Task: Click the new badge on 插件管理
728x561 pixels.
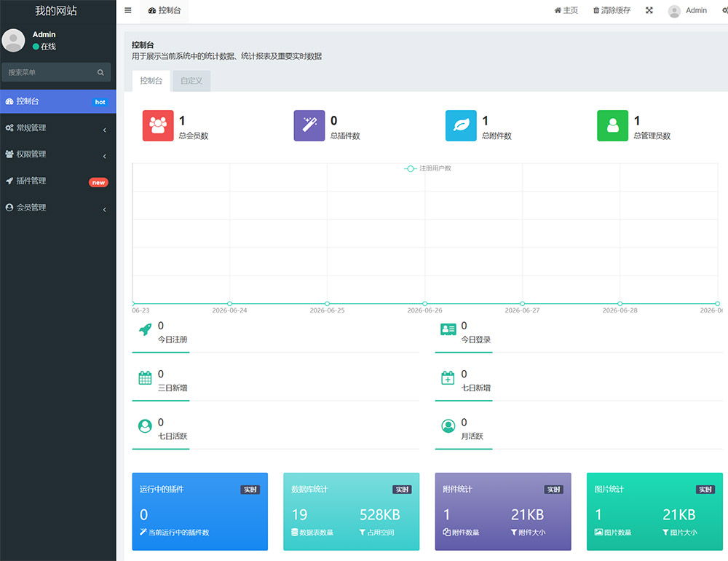Action: click(x=98, y=183)
